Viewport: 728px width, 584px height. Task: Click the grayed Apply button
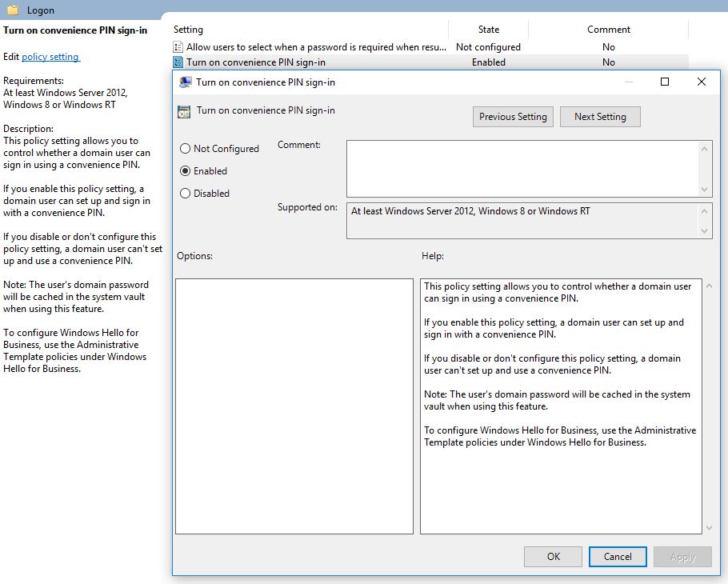682,557
